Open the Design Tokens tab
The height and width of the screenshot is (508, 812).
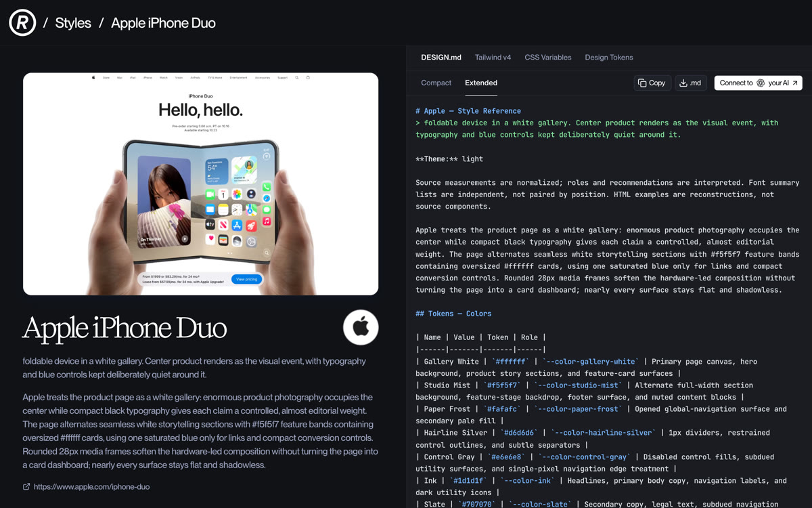(x=609, y=58)
